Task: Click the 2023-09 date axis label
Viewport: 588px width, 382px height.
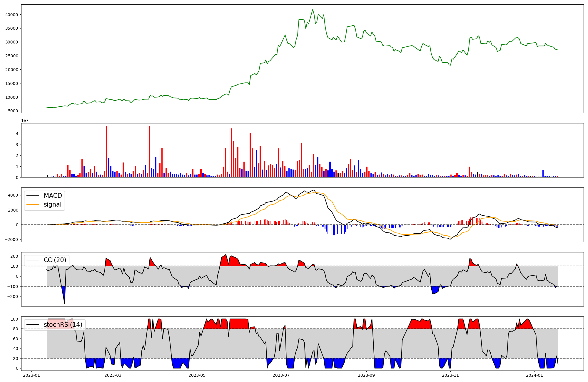Action: (x=366, y=375)
